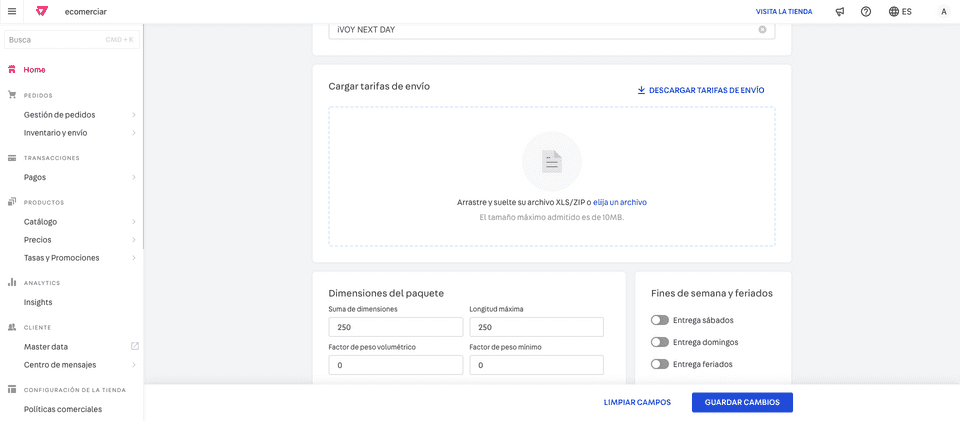Click the Descargar tarifas de envío link

700,90
